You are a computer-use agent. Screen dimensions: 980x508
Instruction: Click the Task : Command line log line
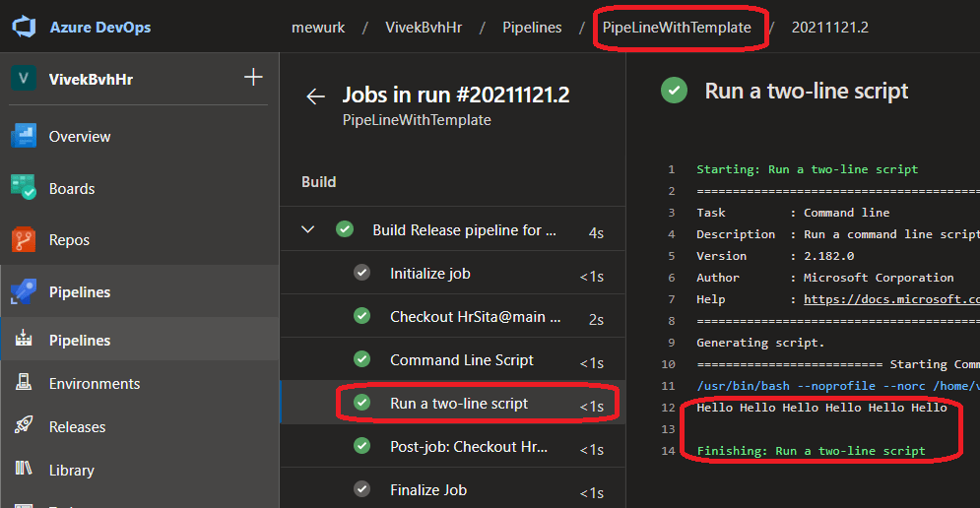tap(793, 213)
